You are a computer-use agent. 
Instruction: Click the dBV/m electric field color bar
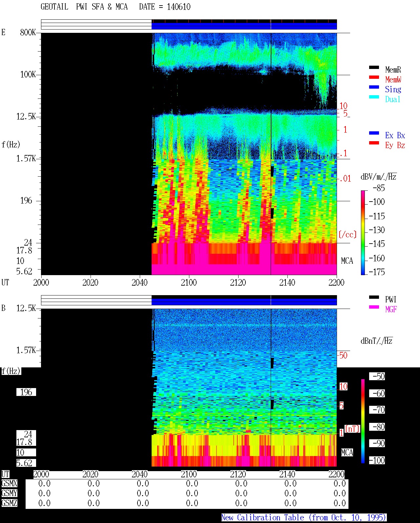click(x=363, y=232)
